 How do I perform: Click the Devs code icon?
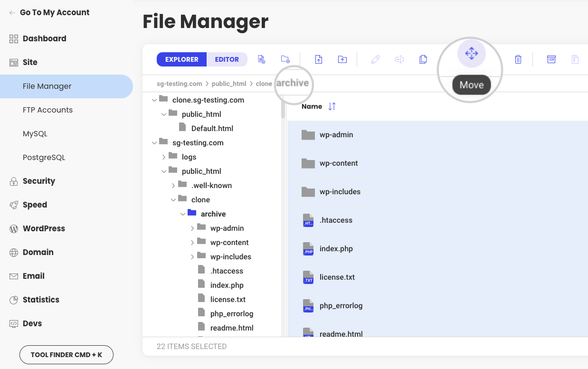click(x=14, y=324)
